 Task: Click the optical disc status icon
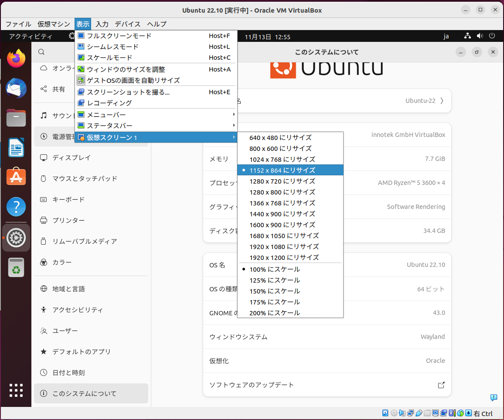point(394,413)
